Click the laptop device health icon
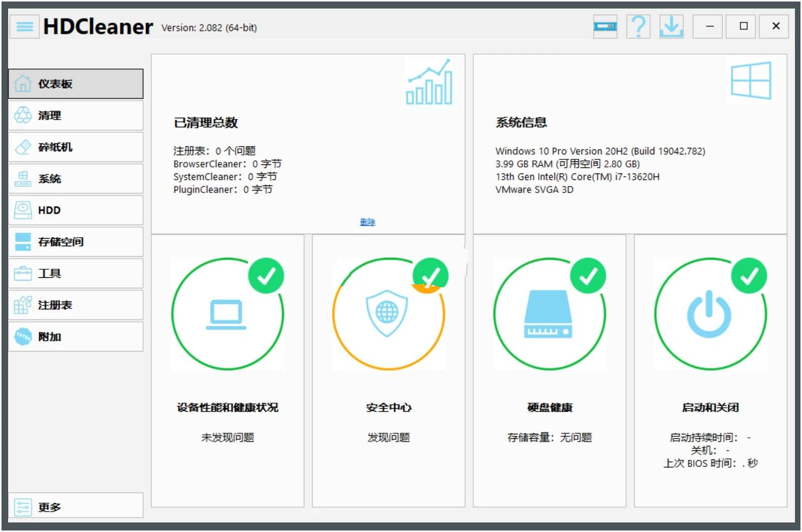This screenshot has width=802, height=532. pos(227,314)
